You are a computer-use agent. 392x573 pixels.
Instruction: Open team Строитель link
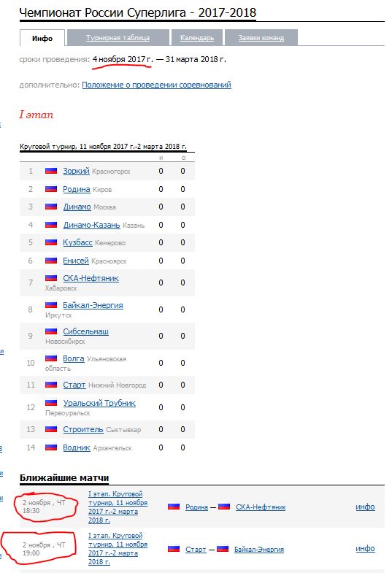click(x=83, y=429)
